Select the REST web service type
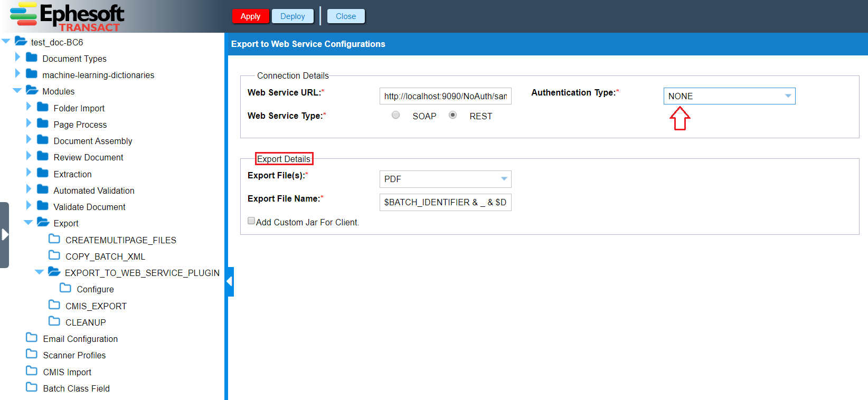Image resolution: width=868 pixels, height=400 pixels. click(x=452, y=115)
